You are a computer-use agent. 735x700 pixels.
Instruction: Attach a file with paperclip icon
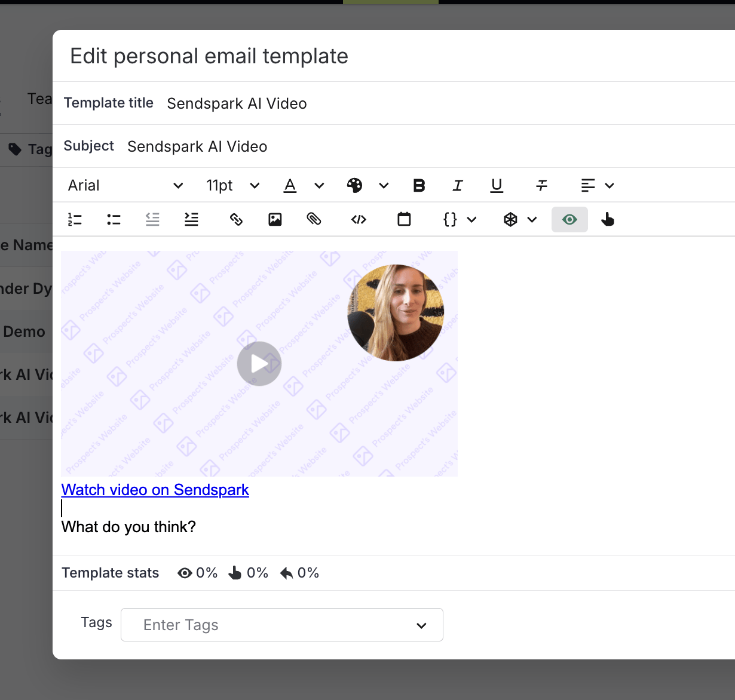point(314,220)
